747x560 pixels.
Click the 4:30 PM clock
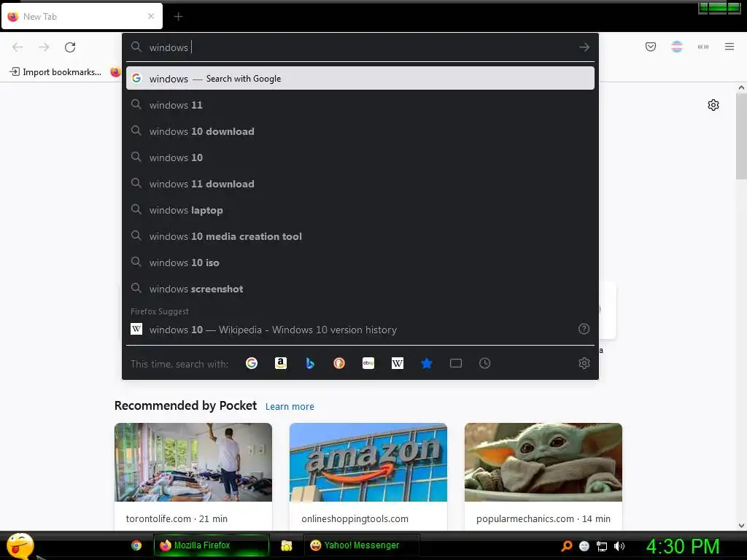[x=683, y=546]
